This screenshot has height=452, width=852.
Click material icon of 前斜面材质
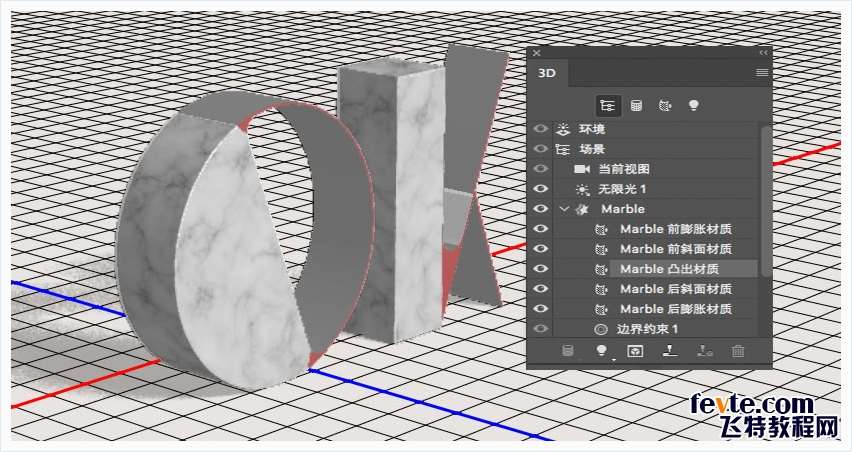pyautogui.click(x=601, y=249)
